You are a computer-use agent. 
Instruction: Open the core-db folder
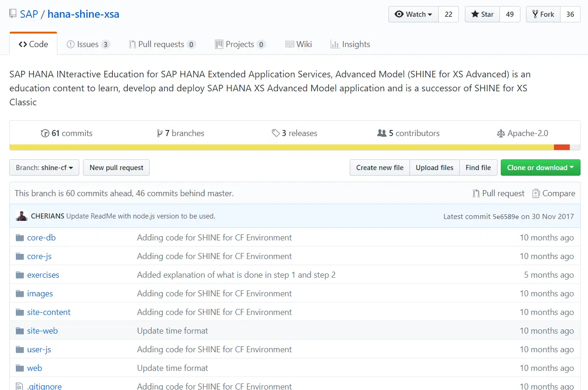[42, 238]
